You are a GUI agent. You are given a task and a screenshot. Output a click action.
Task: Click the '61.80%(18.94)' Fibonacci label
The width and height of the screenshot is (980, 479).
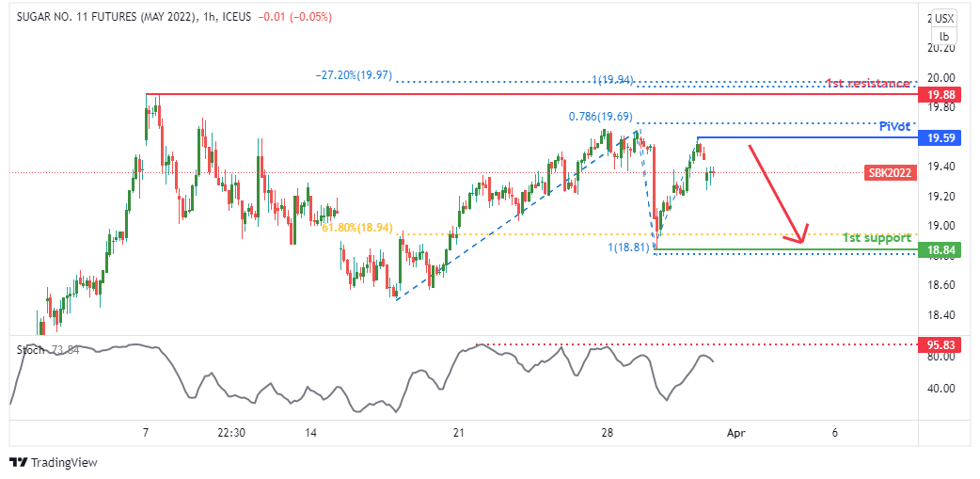click(356, 229)
